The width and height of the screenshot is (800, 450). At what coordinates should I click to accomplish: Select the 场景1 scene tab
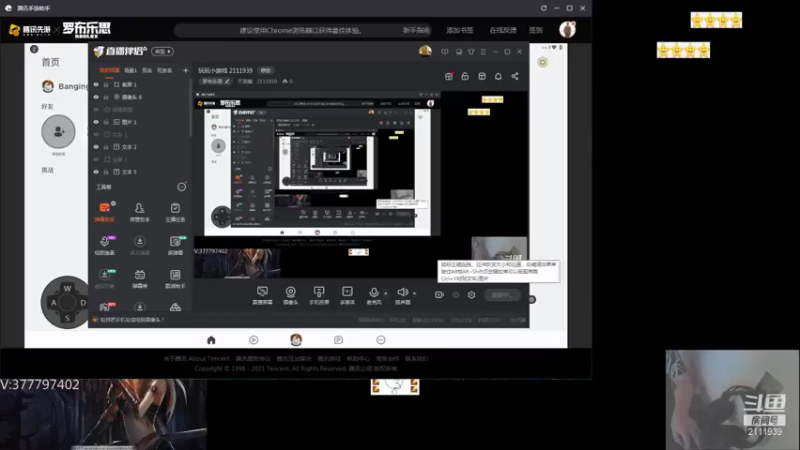click(x=131, y=70)
